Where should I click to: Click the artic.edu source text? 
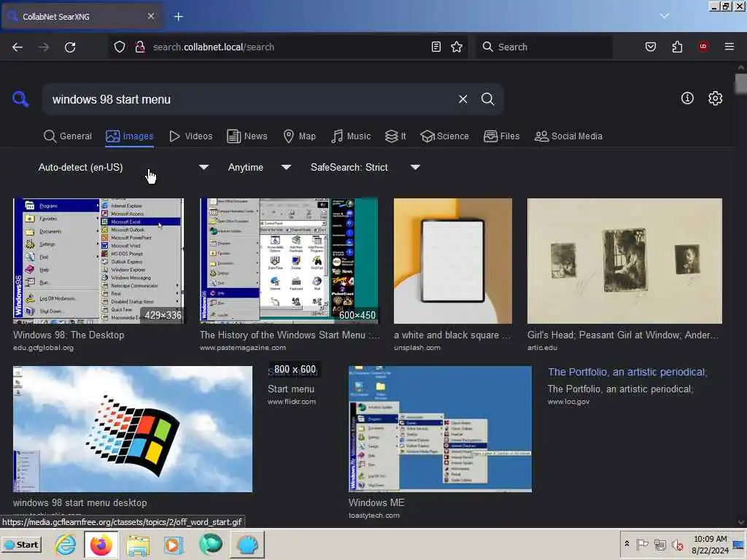[542, 348]
